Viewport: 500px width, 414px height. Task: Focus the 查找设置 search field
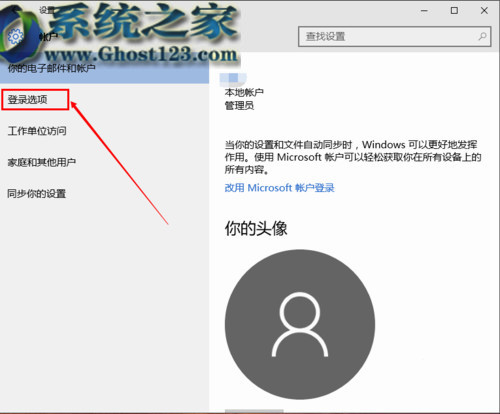click(x=394, y=36)
